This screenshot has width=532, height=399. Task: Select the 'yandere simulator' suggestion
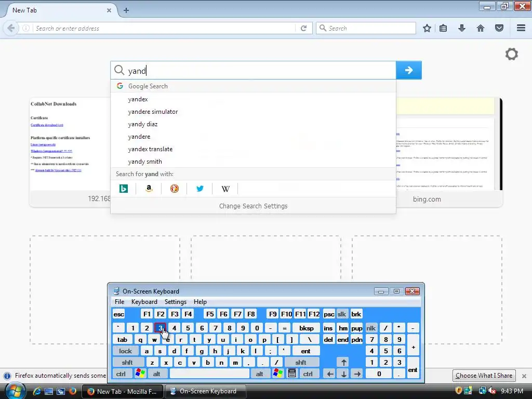[x=253, y=112]
